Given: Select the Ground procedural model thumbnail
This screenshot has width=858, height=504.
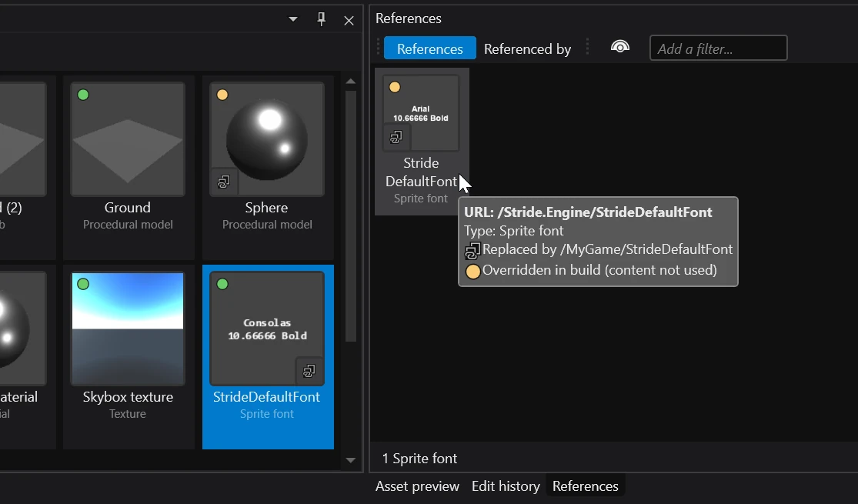Looking at the screenshot, I should click(128, 139).
